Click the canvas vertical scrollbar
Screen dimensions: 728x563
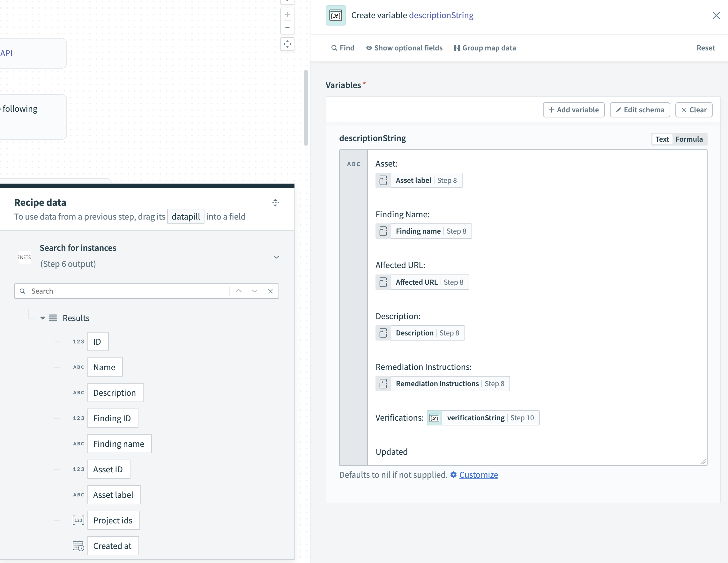pyautogui.click(x=306, y=108)
